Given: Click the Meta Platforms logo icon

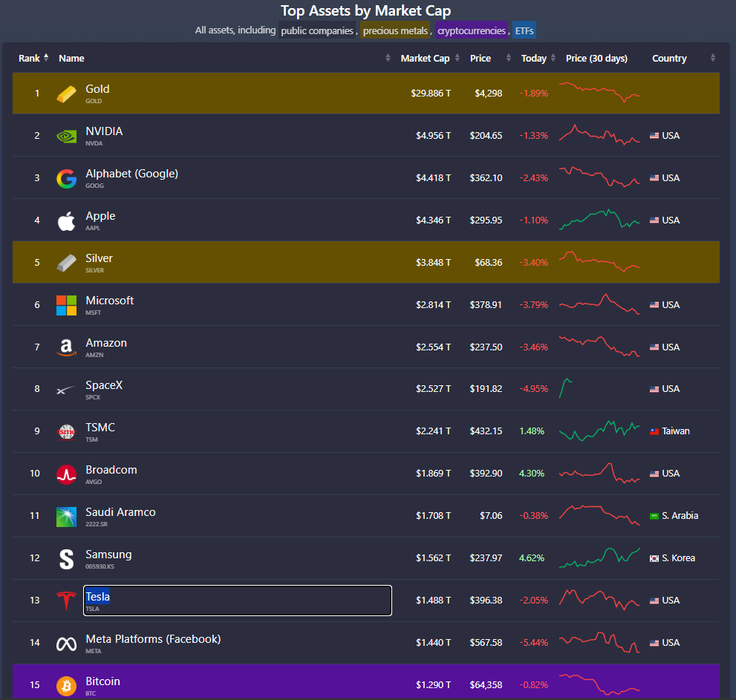Looking at the screenshot, I should (66, 644).
